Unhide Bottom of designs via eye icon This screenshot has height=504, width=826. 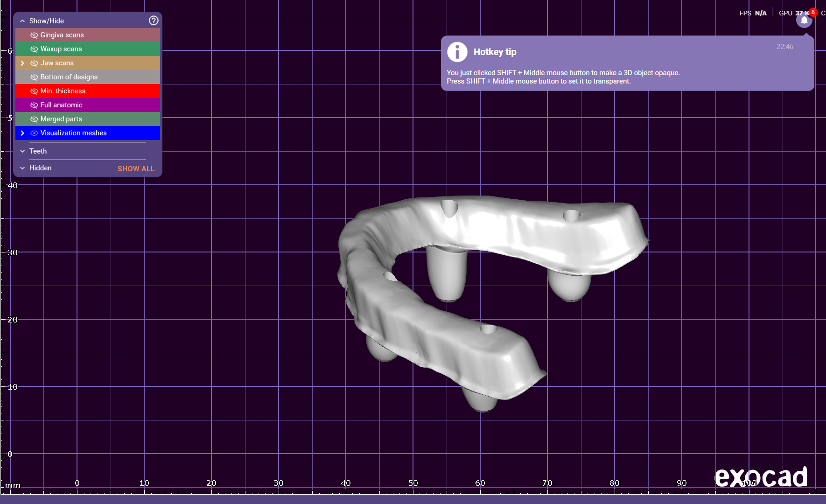(x=34, y=77)
